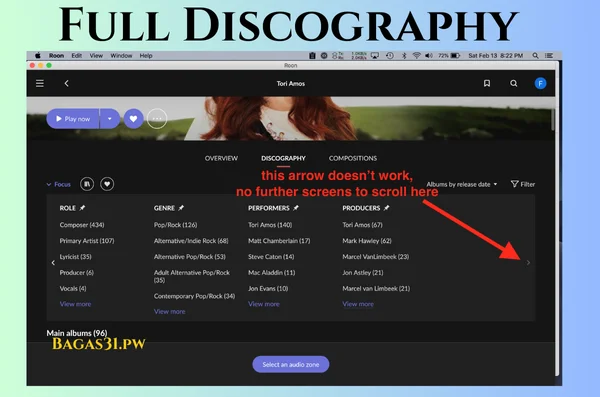The height and width of the screenshot is (397, 600).
Task: Open the three dots more options button
Action: [x=157, y=119]
